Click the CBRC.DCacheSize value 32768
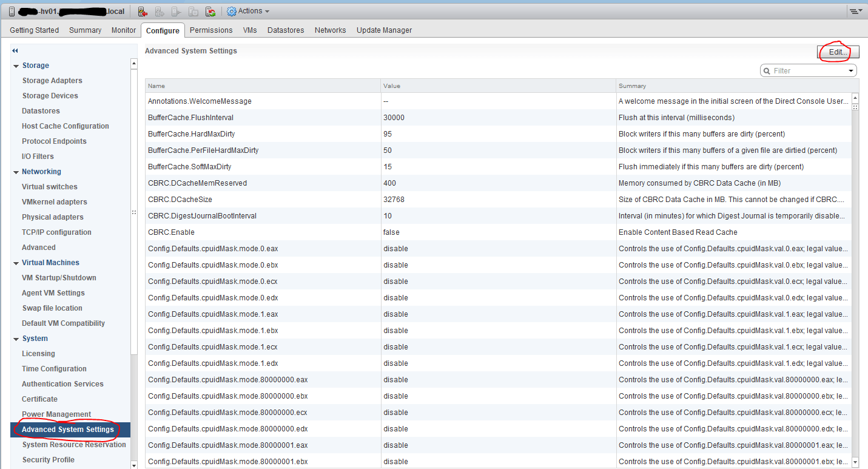868x469 pixels. tap(394, 200)
